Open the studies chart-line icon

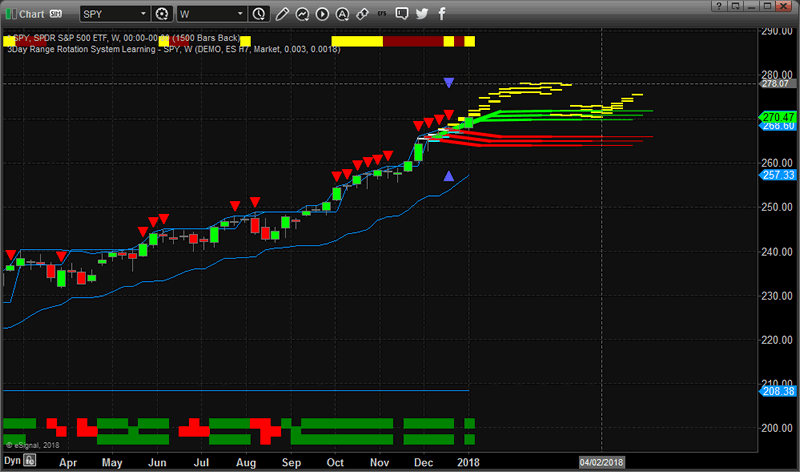click(303, 14)
